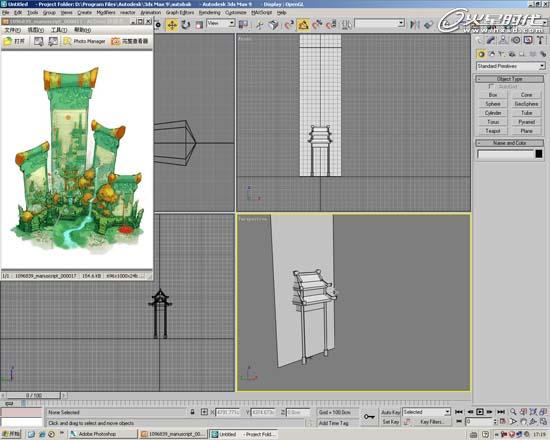Click the Play Animation button
This screenshot has height=440, width=550.
pyautogui.click(x=480, y=412)
